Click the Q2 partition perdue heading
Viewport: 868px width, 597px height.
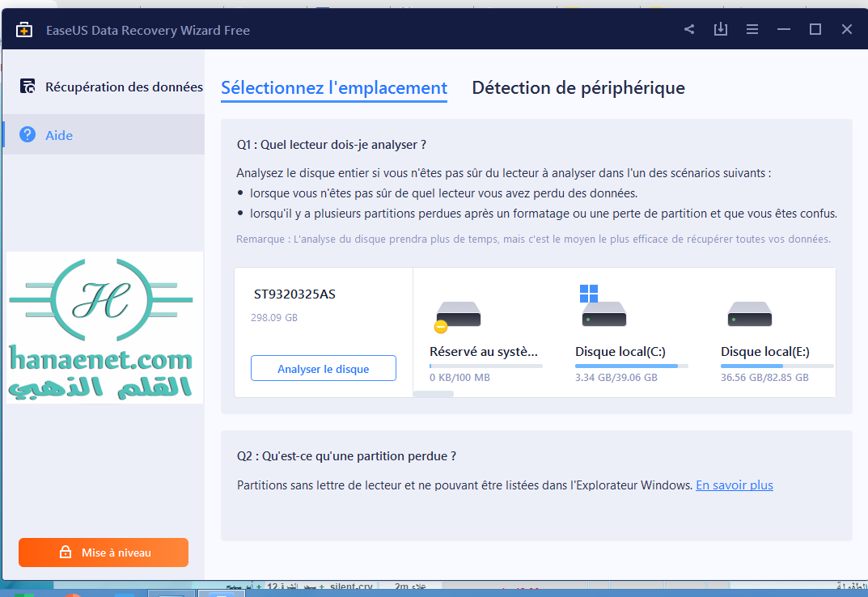pos(346,456)
